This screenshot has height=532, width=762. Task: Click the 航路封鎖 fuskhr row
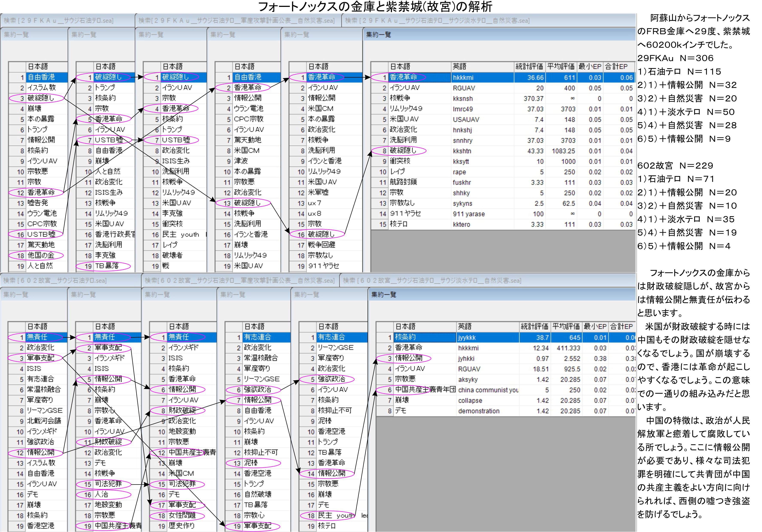(x=403, y=182)
